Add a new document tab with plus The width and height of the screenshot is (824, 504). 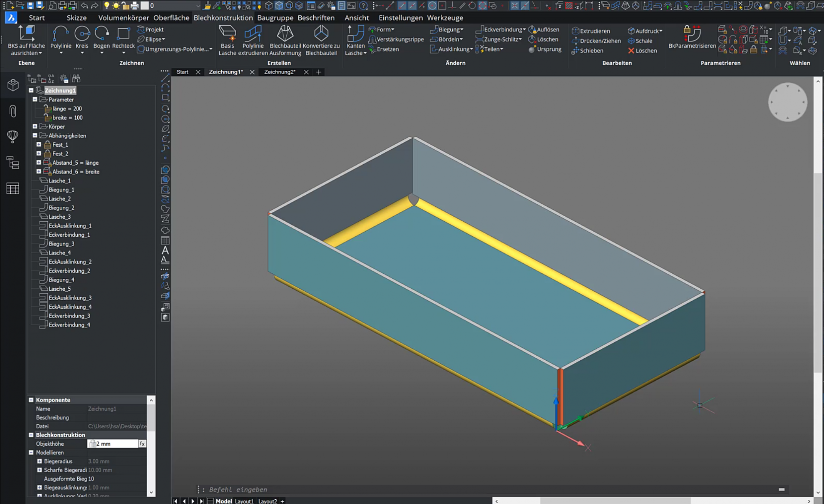point(318,72)
